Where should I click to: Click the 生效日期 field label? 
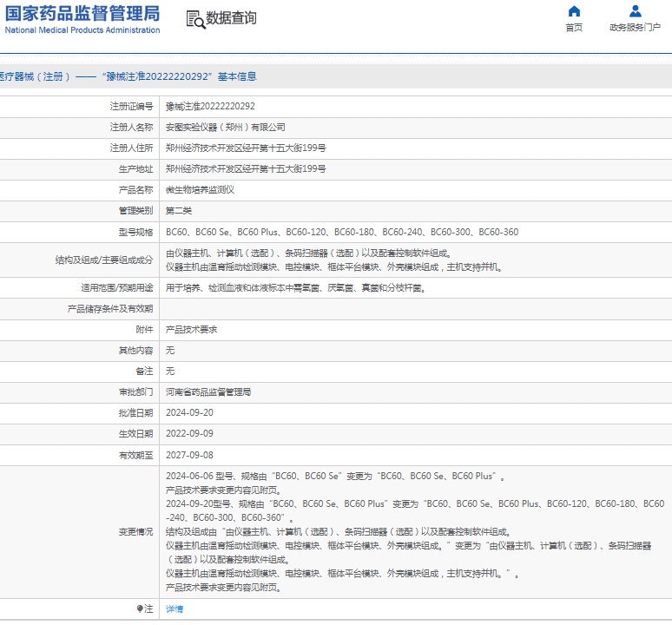[135, 434]
